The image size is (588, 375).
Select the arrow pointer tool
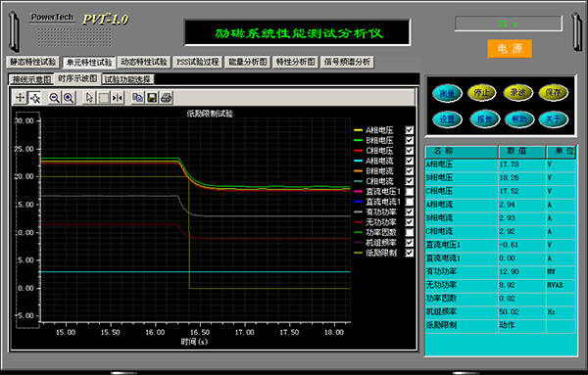pos(89,98)
